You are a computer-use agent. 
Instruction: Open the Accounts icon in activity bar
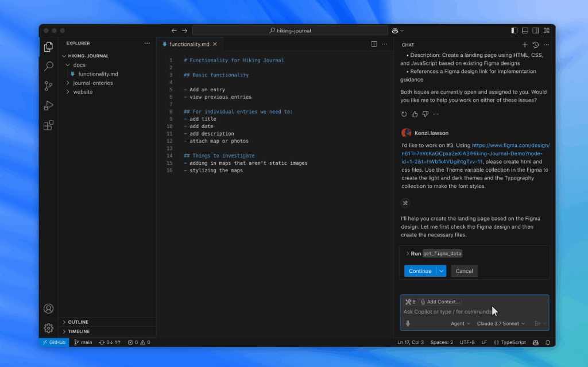pyautogui.click(x=49, y=308)
